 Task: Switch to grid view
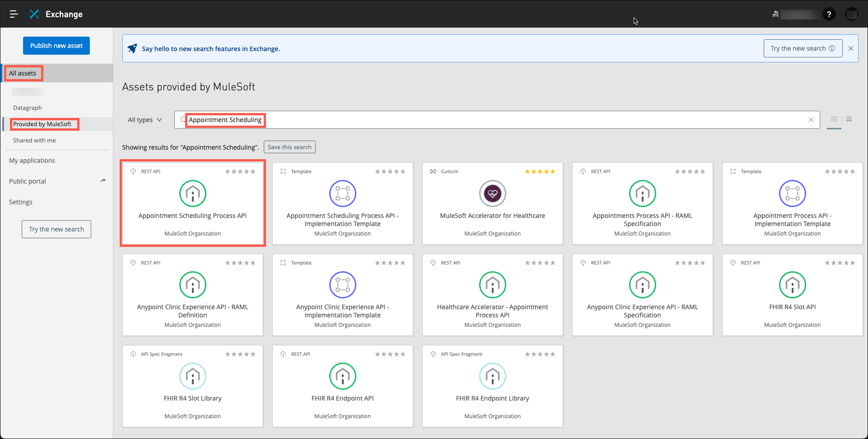834,119
